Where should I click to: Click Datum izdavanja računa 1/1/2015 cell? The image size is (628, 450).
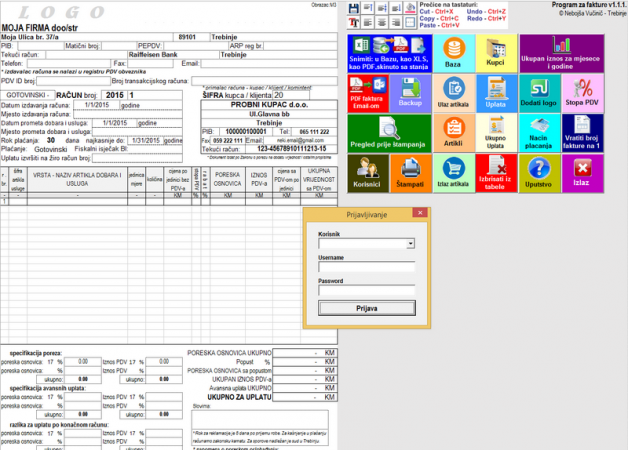(97, 105)
